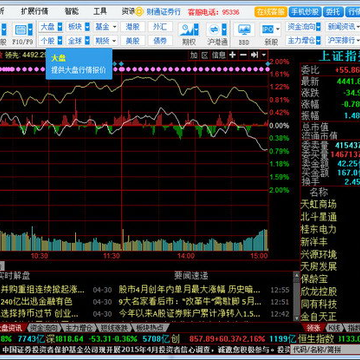Viewport: 360px width, 360px height.
Task: Open dropdown arrow beside IPO icon
Action: click(277, 29)
